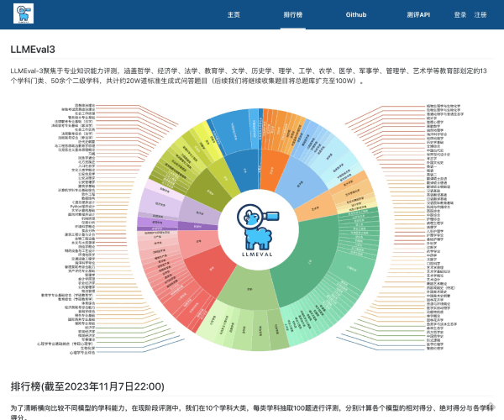Go to the 测评API page
The image size is (504, 420).
click(x=417, y=15)
